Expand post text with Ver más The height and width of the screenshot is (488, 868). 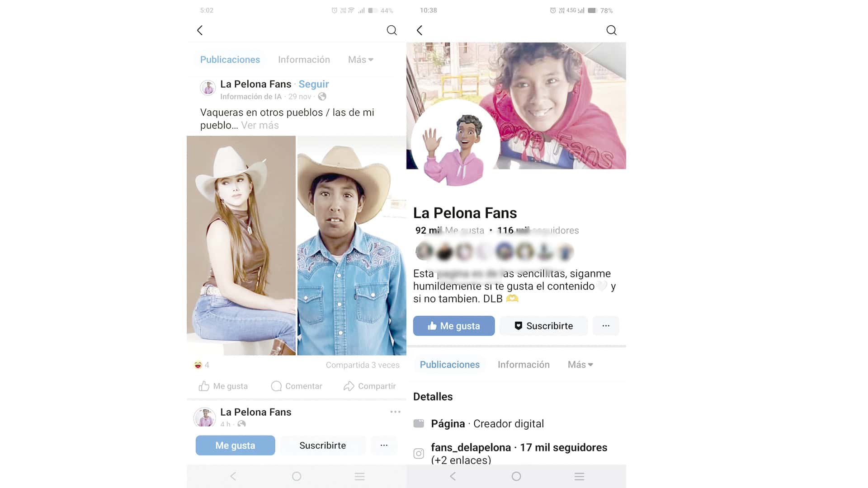click(x=260, y=125)
